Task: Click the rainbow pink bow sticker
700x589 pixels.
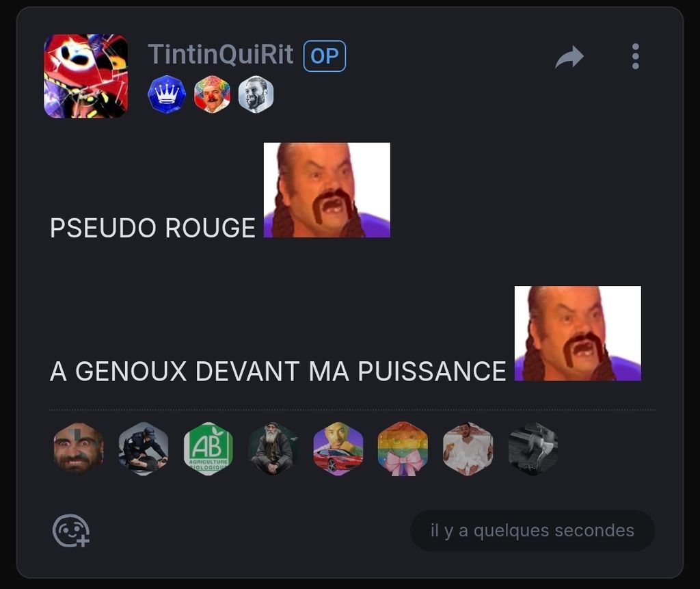Action: tap(403, 449)
